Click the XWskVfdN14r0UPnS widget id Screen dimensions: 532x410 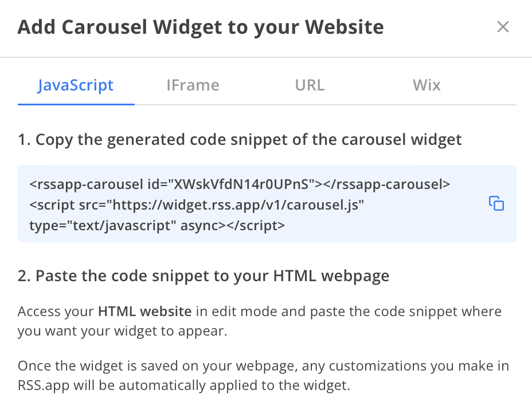[x=241, y=184]
